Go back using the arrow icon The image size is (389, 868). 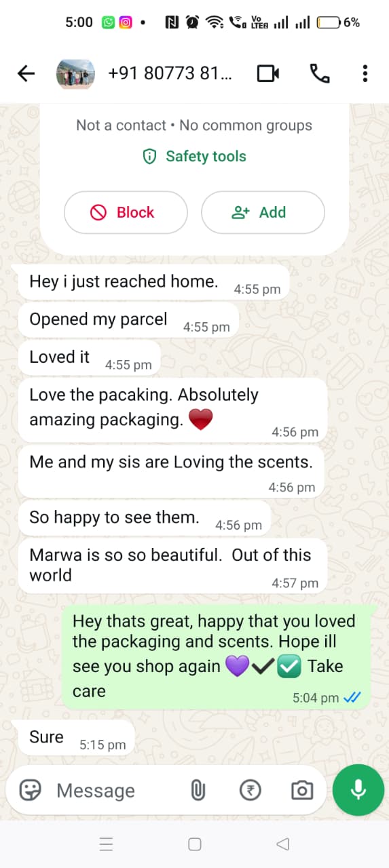pyautogui.click(x=26, y=73)
